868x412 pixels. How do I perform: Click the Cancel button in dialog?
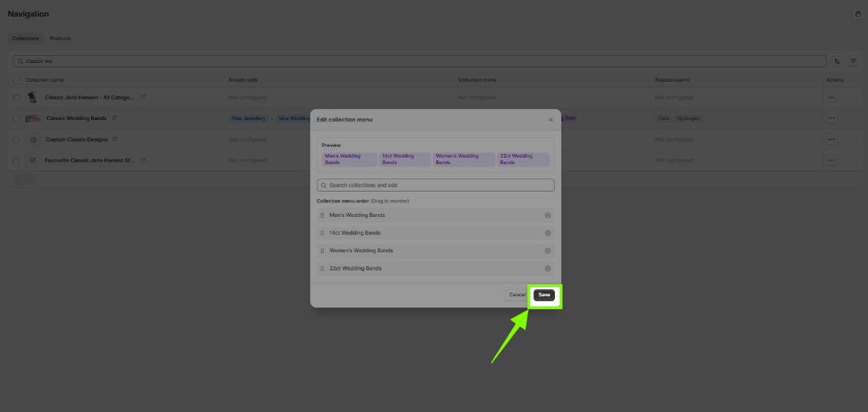[x=517, y=295]
